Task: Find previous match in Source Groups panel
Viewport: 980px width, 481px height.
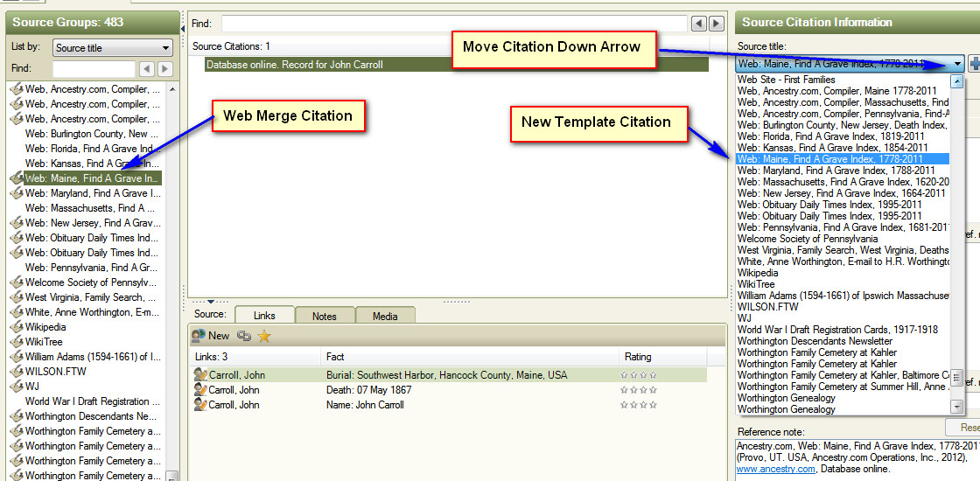Action: click(147, 69)
